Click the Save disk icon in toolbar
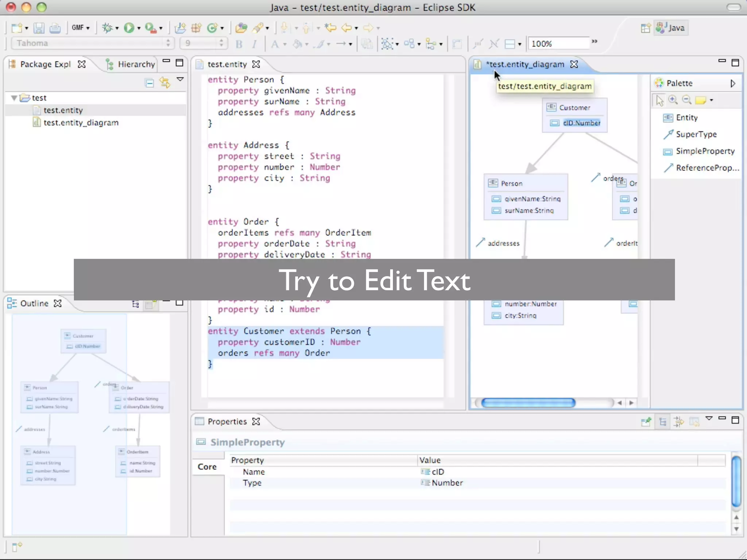Viewport: 747px width, 560px height. (x=39, y=28)
